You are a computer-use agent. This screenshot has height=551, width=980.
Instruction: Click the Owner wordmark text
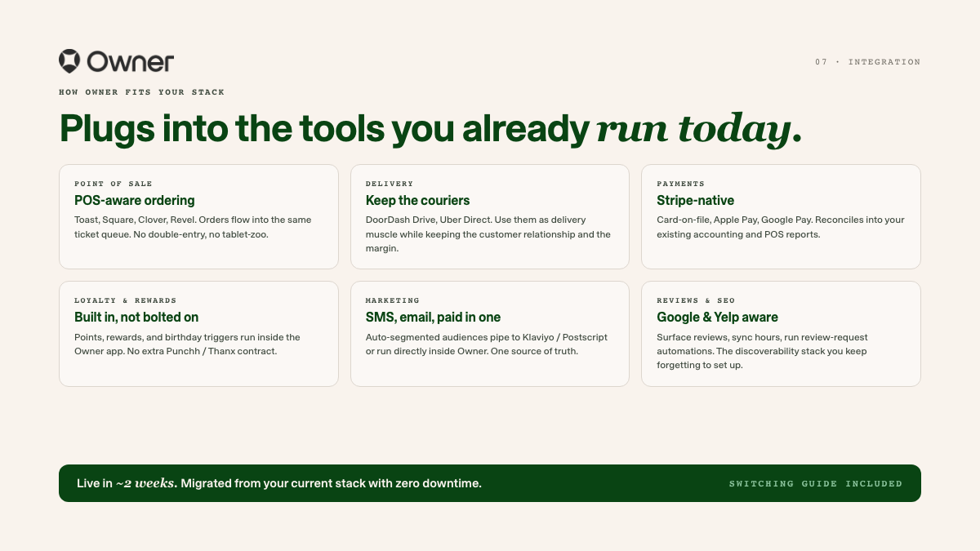coord(130,61)
